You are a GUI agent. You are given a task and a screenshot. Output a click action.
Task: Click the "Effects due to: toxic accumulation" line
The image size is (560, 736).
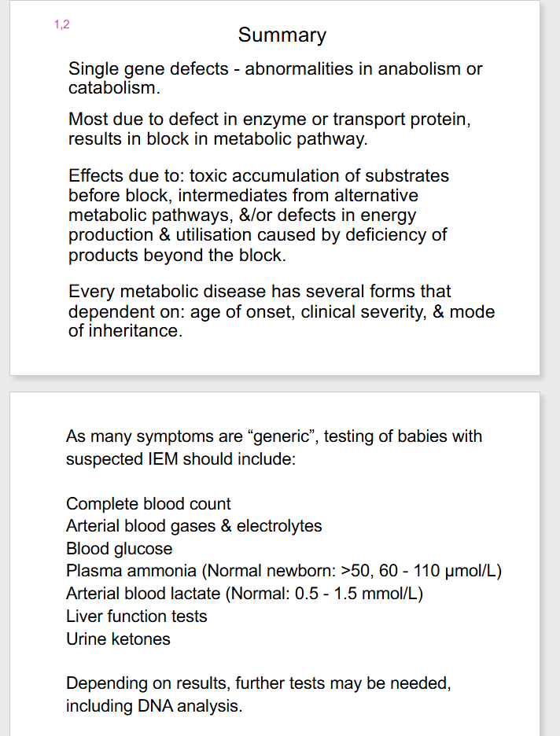click(259, 175)
